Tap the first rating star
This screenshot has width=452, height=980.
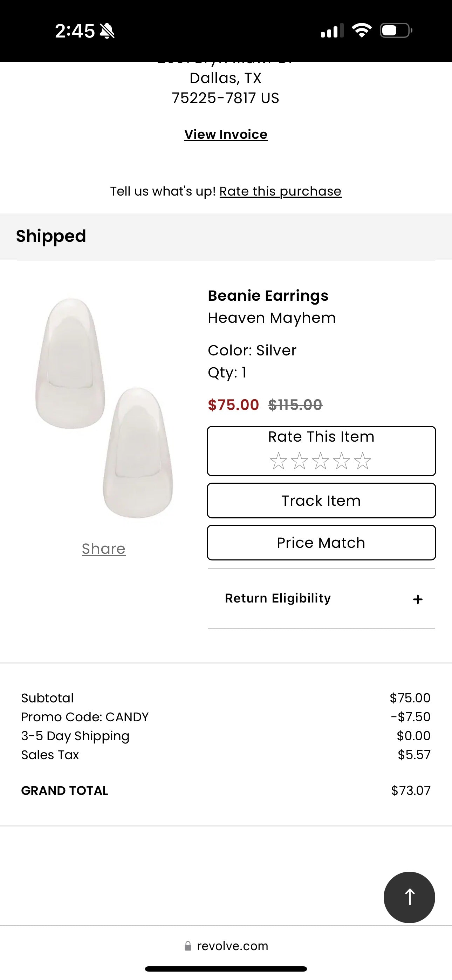click(x=278, y=461)
